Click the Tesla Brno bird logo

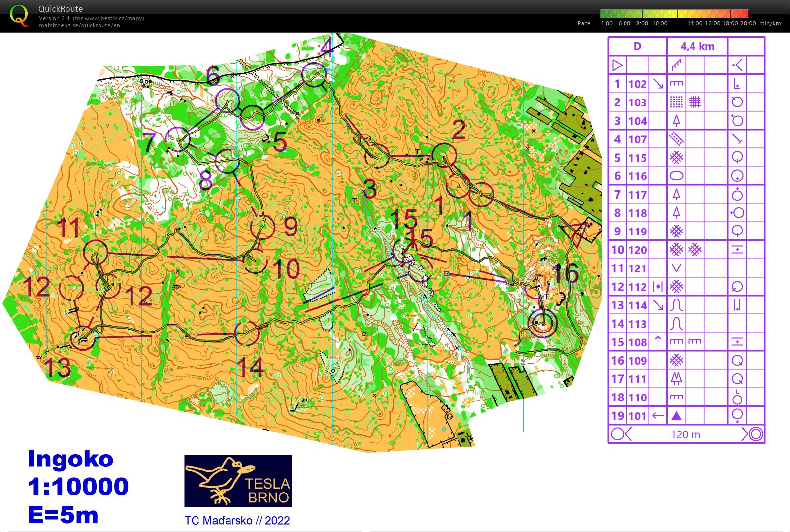(x=238, y=481)
